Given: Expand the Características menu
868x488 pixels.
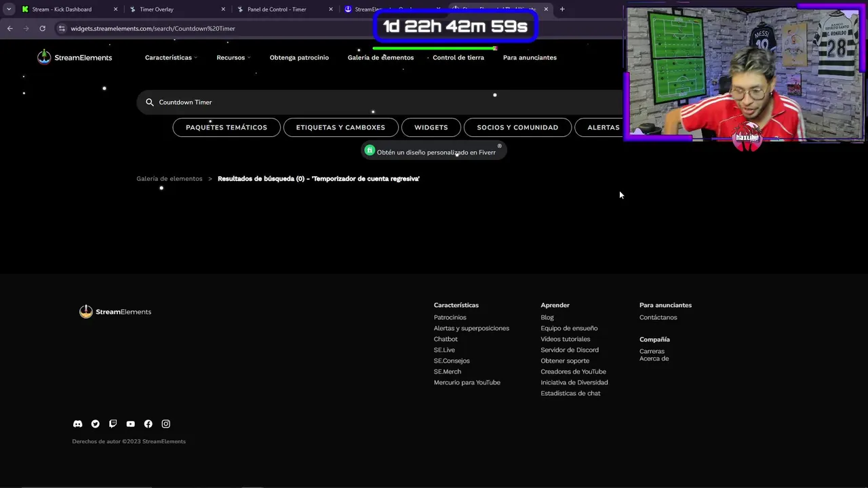Looking at the screenshot, I should [x=171, y=58].
